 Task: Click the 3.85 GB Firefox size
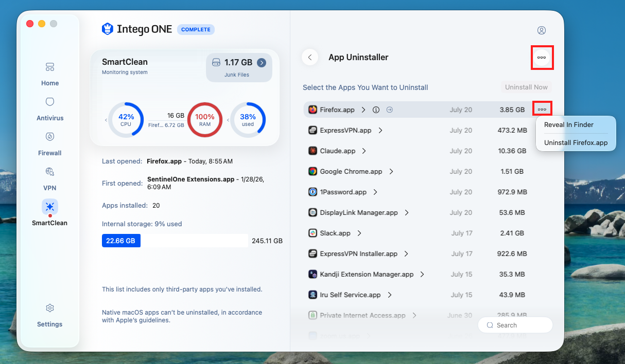[512, 110]
